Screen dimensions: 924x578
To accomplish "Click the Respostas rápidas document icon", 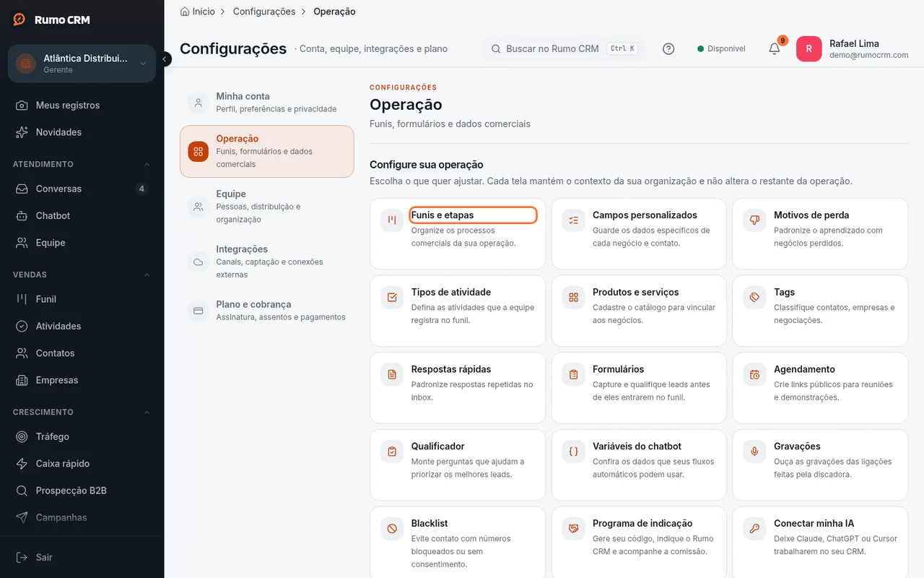I will pos(392,374).
